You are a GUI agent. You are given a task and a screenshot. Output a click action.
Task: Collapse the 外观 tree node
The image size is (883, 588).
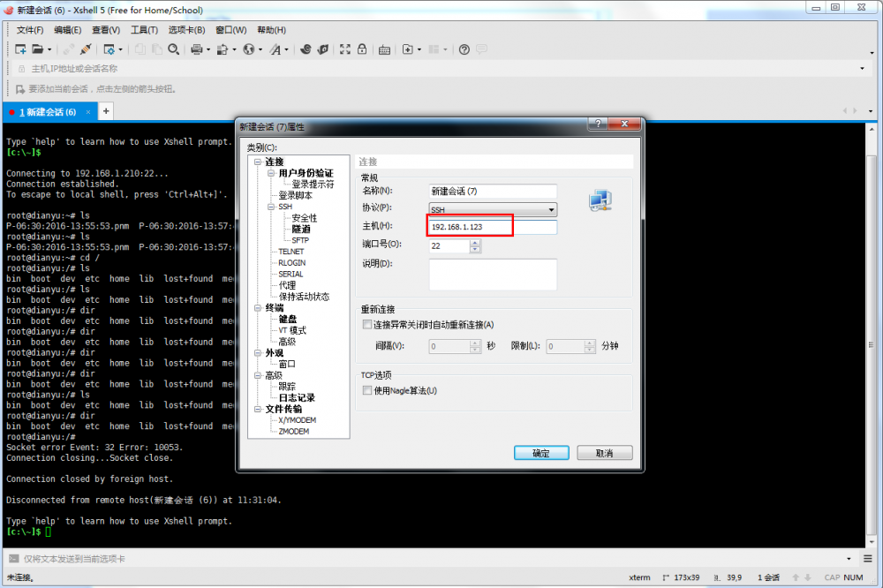(258, 353)
